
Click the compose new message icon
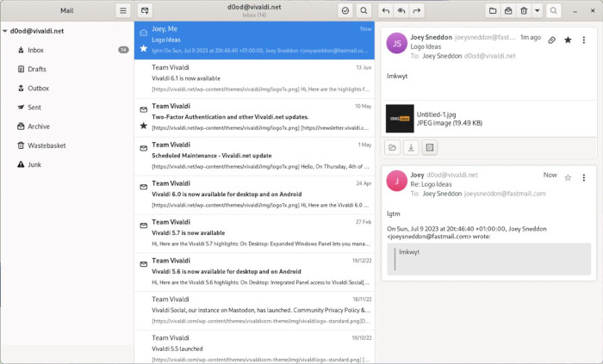tap(146, 10)
